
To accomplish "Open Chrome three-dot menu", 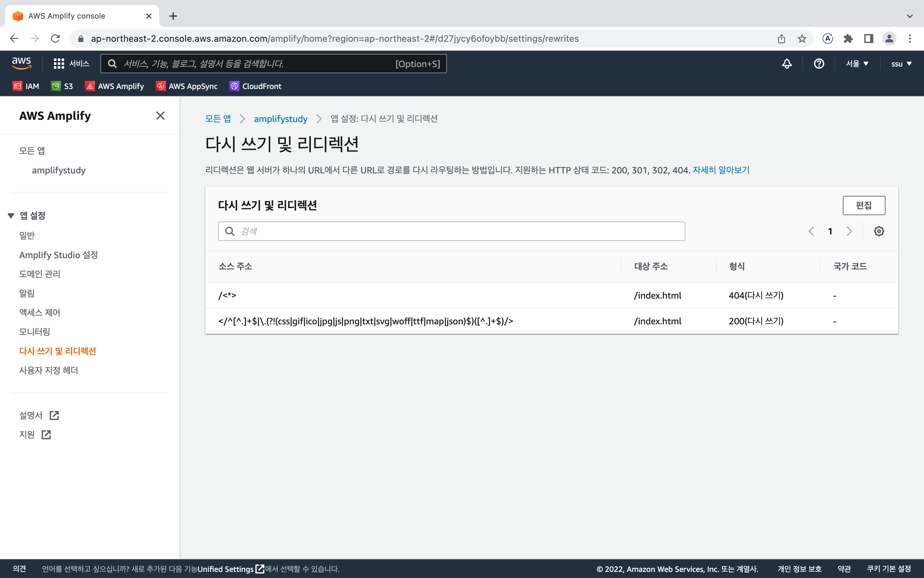I will coord(910,39).
